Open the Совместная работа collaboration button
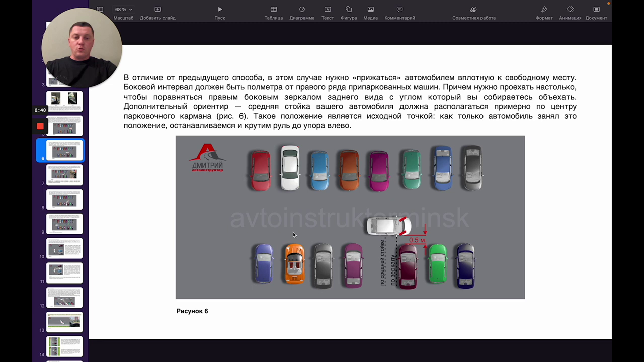The width and height of the screenshot is (644, 362). coord(473,9)
